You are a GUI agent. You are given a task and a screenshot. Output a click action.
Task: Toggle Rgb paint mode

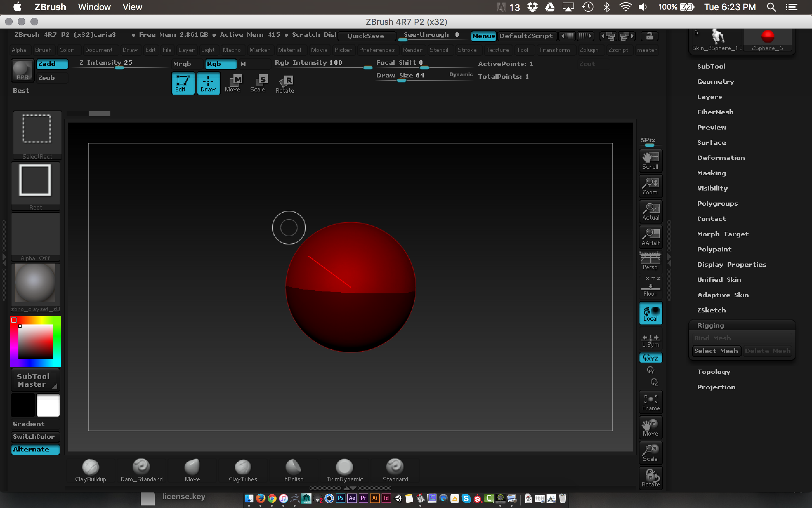(x=221, y=64)
